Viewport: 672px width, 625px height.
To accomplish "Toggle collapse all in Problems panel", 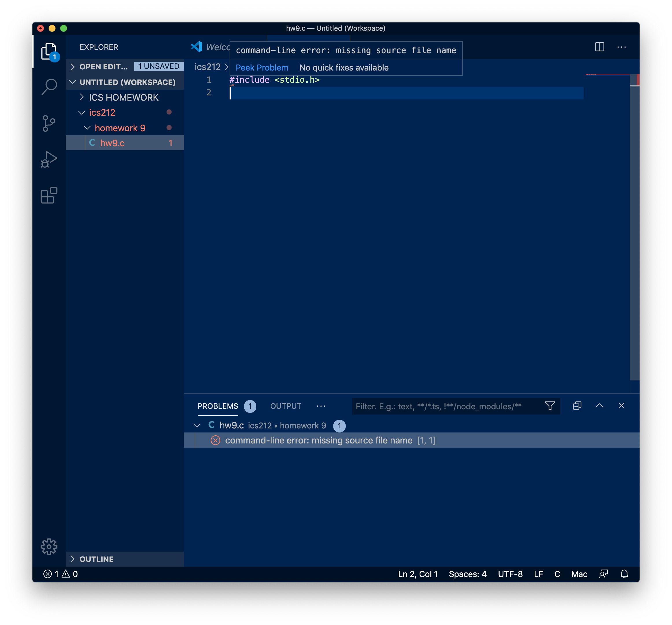I will pos(577,406).
